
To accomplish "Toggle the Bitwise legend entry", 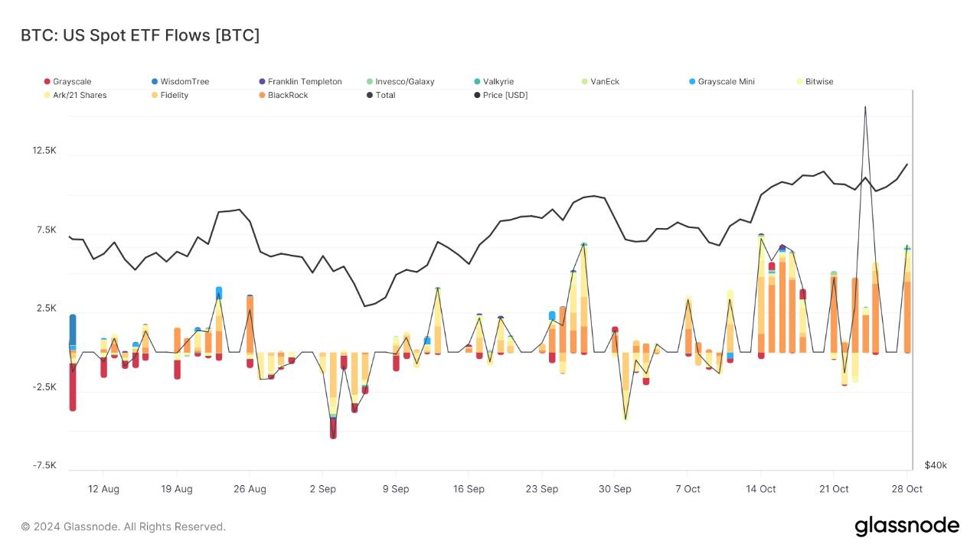I will [815, 81].
